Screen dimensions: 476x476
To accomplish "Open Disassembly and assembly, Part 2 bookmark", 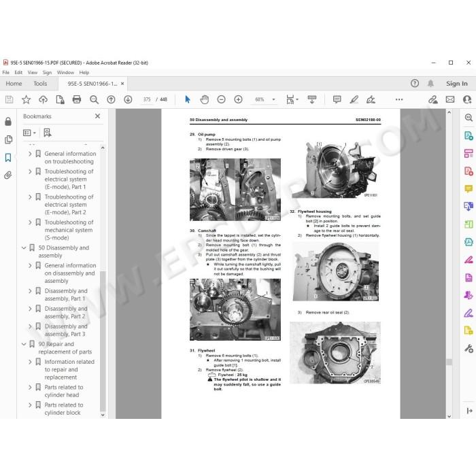I will pos(66,312).
